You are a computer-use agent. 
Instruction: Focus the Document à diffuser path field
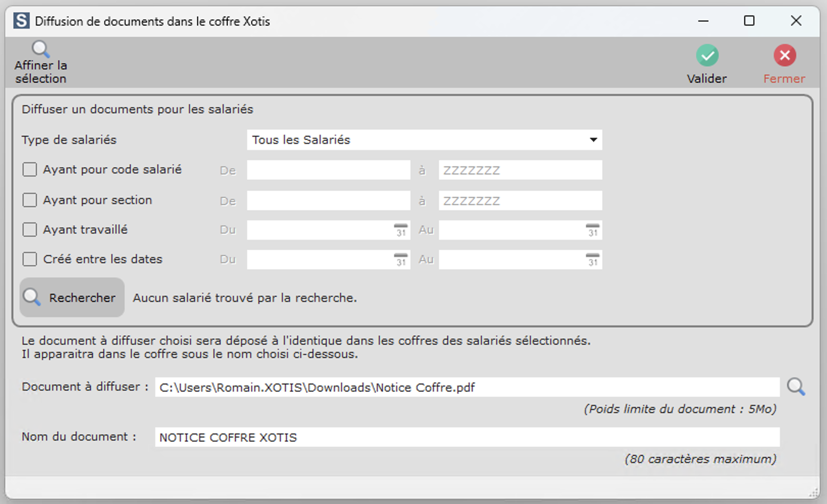pyautogui.click(x=467, y=387)
